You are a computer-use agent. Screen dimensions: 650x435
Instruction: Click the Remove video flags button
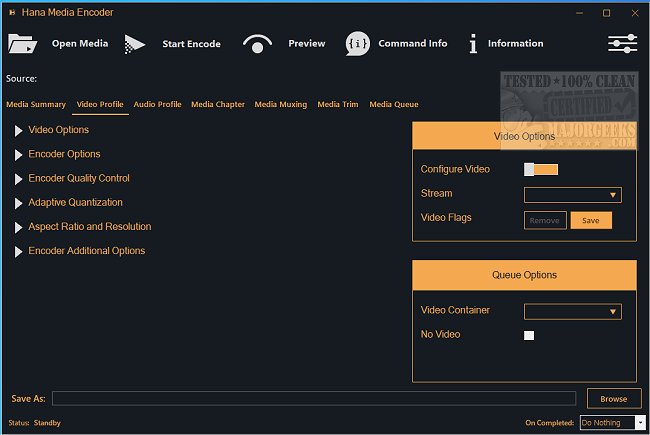point(545,221)
